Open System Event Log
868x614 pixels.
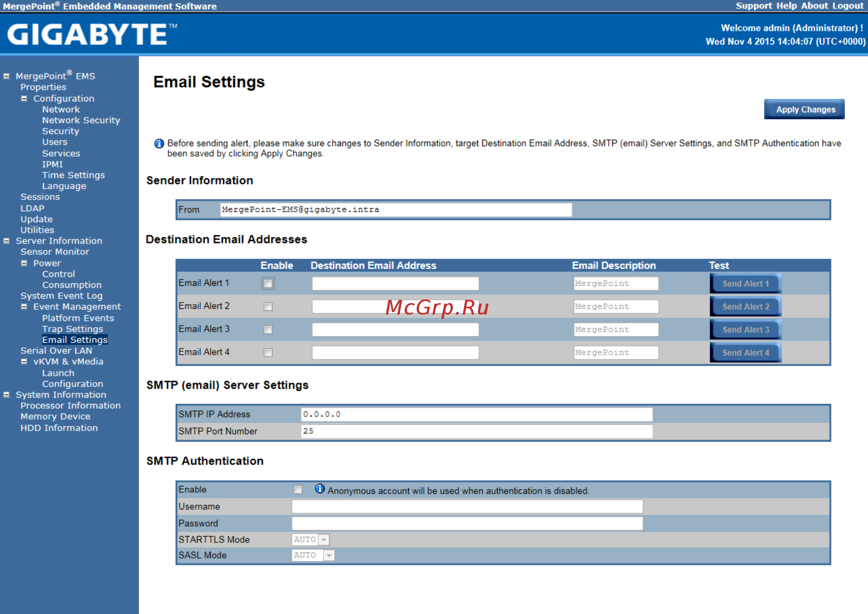pyautogui.click(x=62, y=296)
